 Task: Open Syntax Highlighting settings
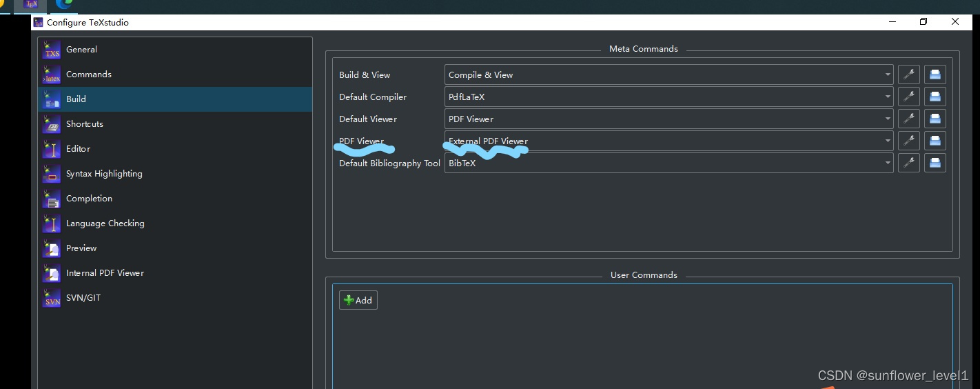click(175, 174)
